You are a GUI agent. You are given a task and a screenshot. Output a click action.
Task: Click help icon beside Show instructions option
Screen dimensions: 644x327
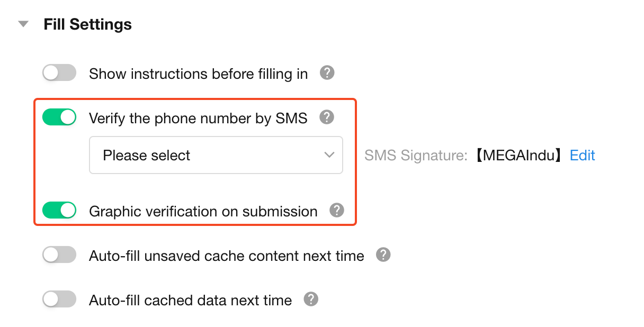(327, 73)
